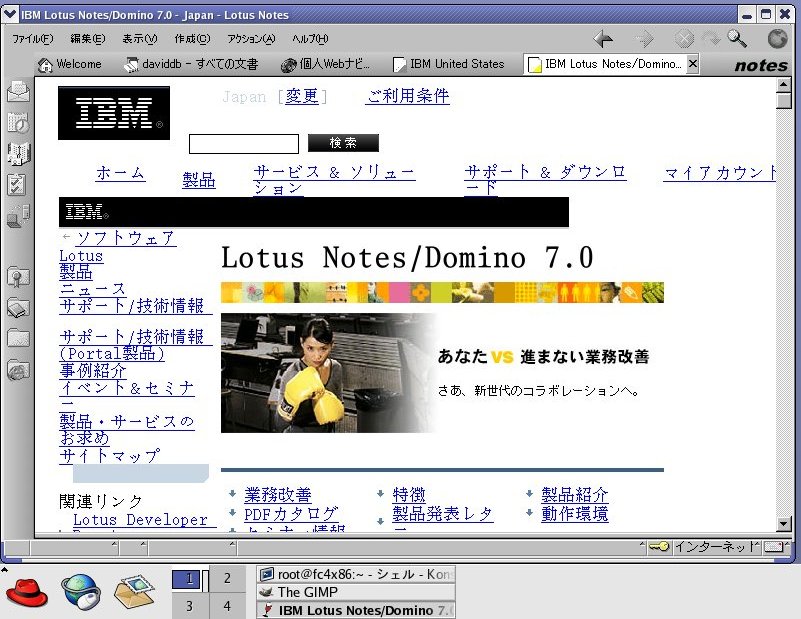Open the 特徴 link

pos(409,495)
